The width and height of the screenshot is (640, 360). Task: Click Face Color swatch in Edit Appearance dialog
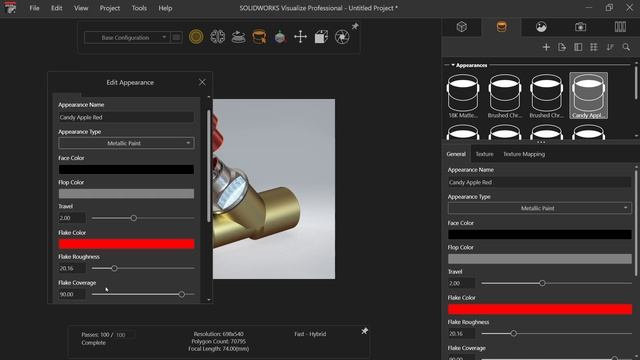(x=127, y=169)
